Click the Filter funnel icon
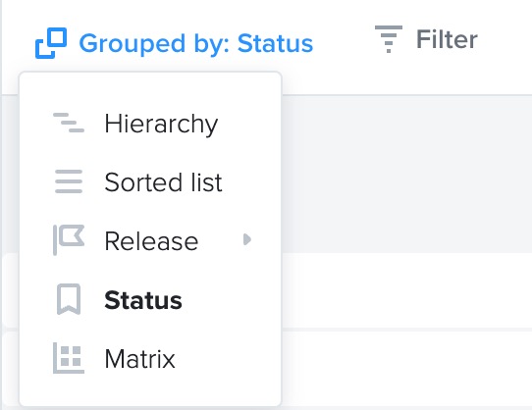The width and height of the screenshot is (532, 410). point(389,39)
